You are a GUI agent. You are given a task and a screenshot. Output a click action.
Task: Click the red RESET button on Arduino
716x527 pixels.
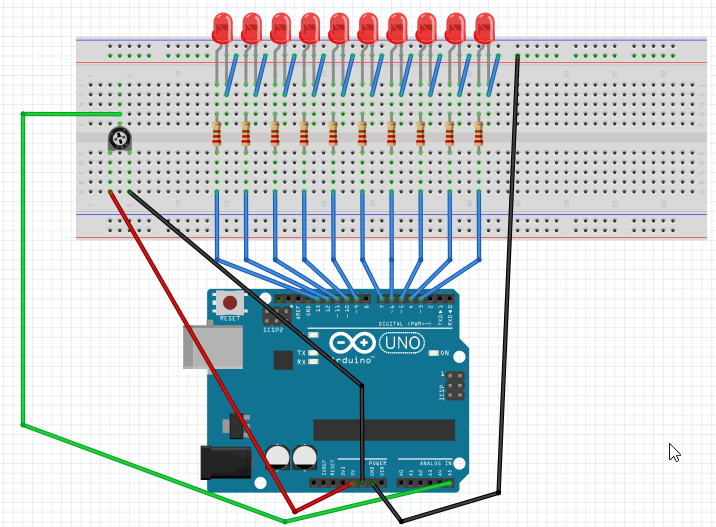pos(231,302)
